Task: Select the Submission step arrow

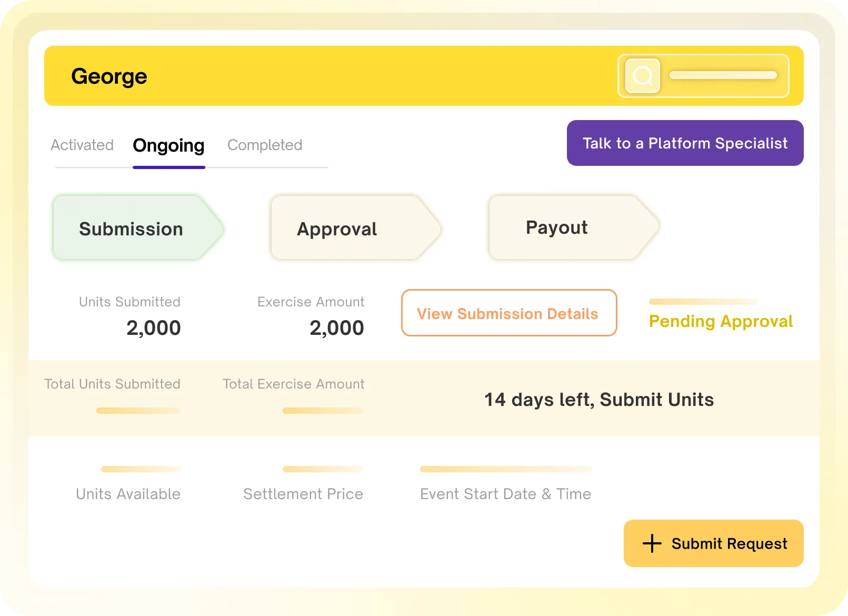Action: tap(138, 228)
